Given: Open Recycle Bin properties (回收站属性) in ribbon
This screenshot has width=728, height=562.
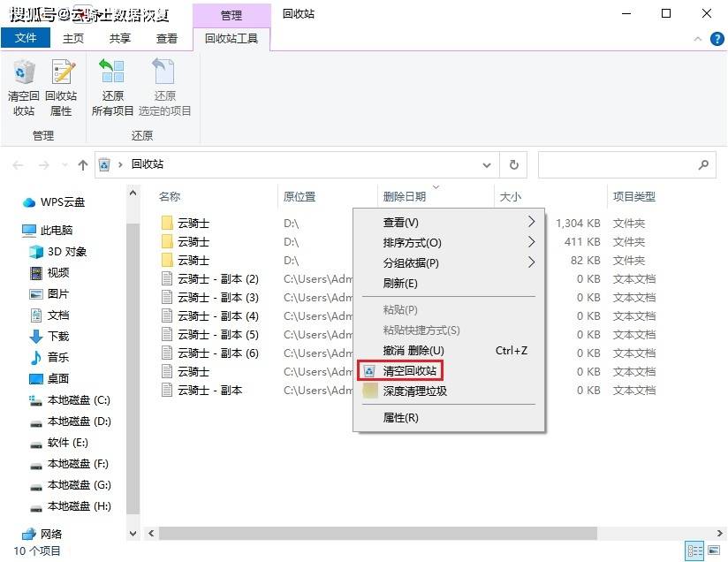Looking at the screenshot, I should [x=61, y=87].
